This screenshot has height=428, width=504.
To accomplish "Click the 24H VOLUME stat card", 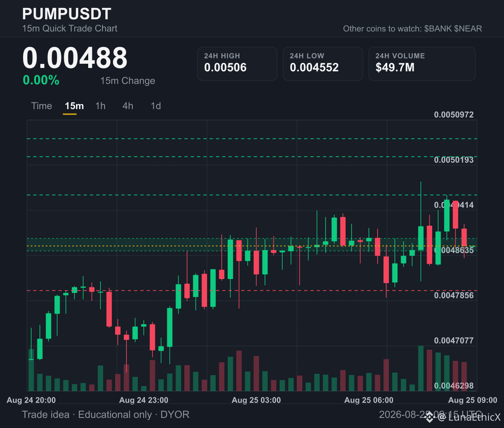I will click(422, 64).
